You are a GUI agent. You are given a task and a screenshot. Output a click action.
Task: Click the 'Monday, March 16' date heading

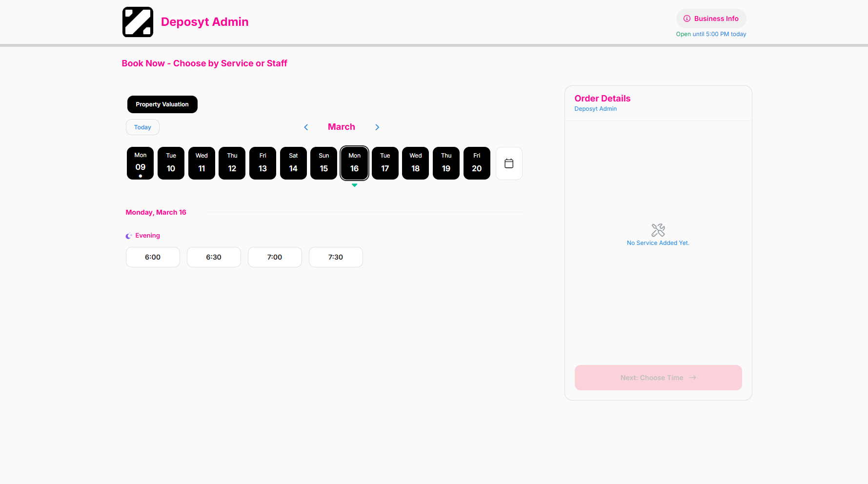click(x=156, y=212)
